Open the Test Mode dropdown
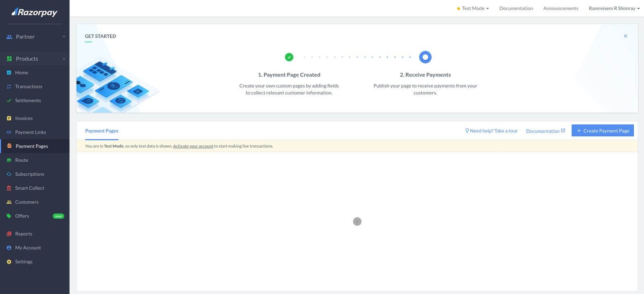 [473, 8]
